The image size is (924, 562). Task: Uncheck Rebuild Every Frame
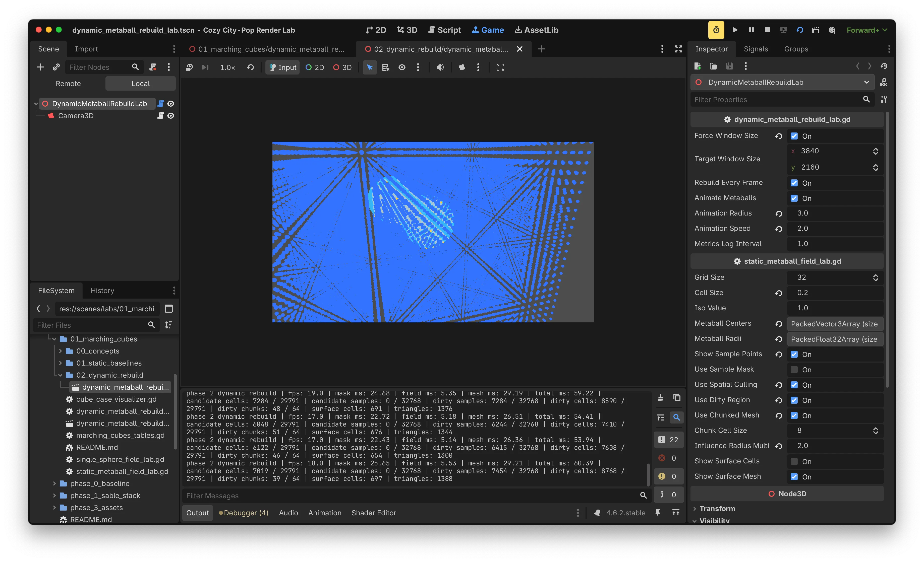794,183
